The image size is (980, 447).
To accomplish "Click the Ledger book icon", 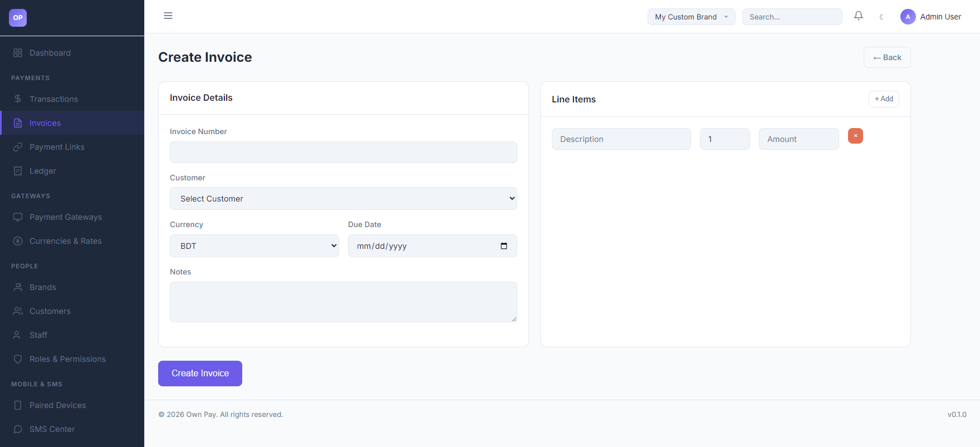I will pos(18,171).
